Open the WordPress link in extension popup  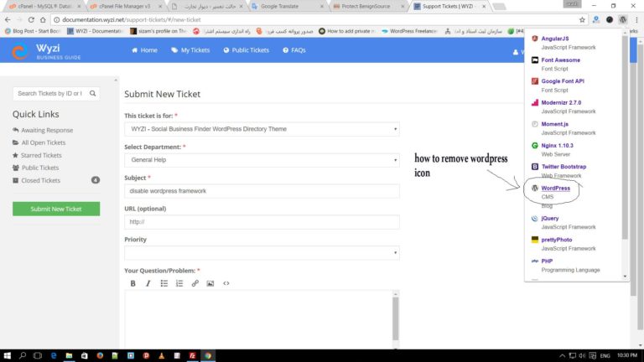coord(555,189)
